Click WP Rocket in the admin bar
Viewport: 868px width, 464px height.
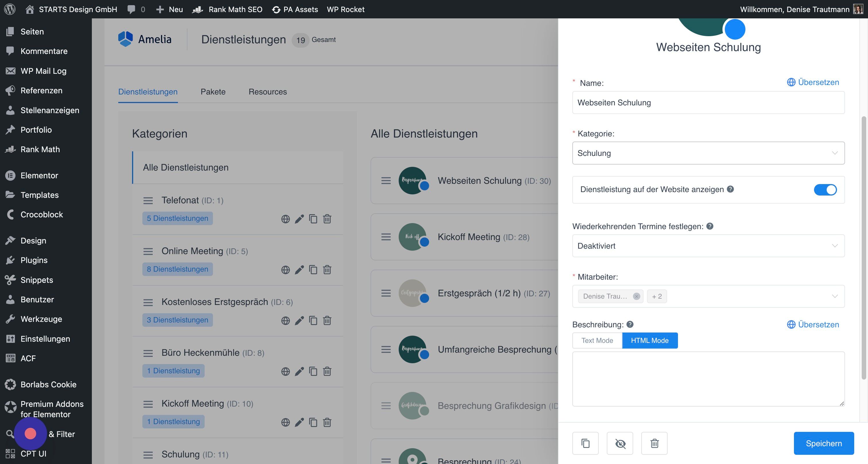point(345,9)
